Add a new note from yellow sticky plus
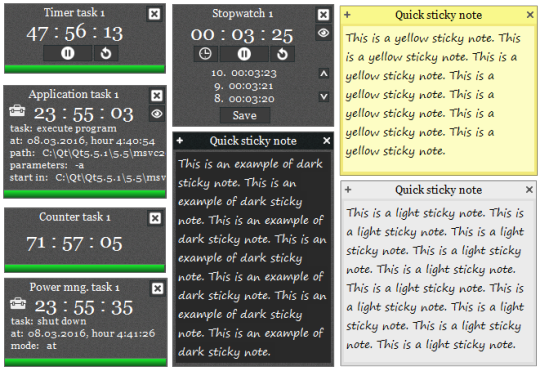 pos(347,14)
